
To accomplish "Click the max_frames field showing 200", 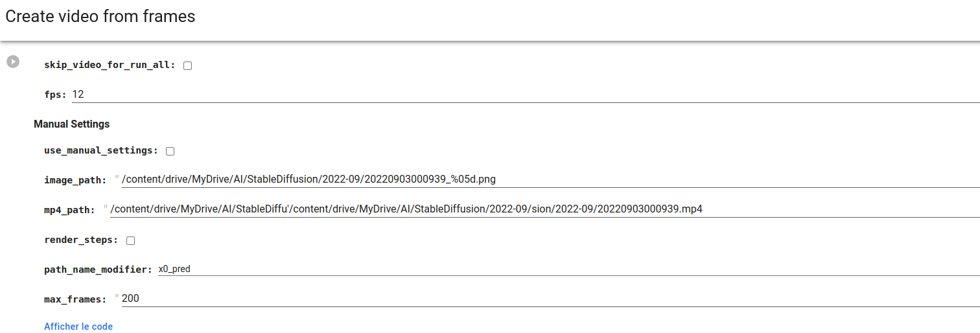I will pos(544,299).
